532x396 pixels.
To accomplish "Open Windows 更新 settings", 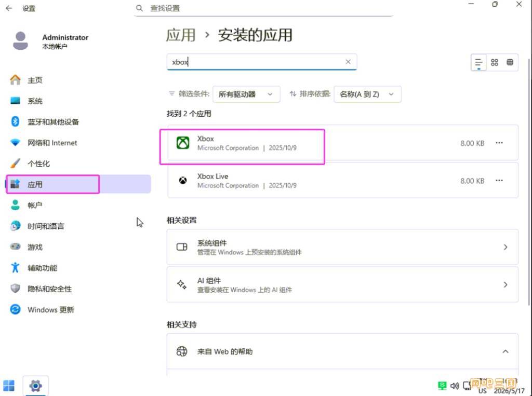I will [x=78, y=309].
